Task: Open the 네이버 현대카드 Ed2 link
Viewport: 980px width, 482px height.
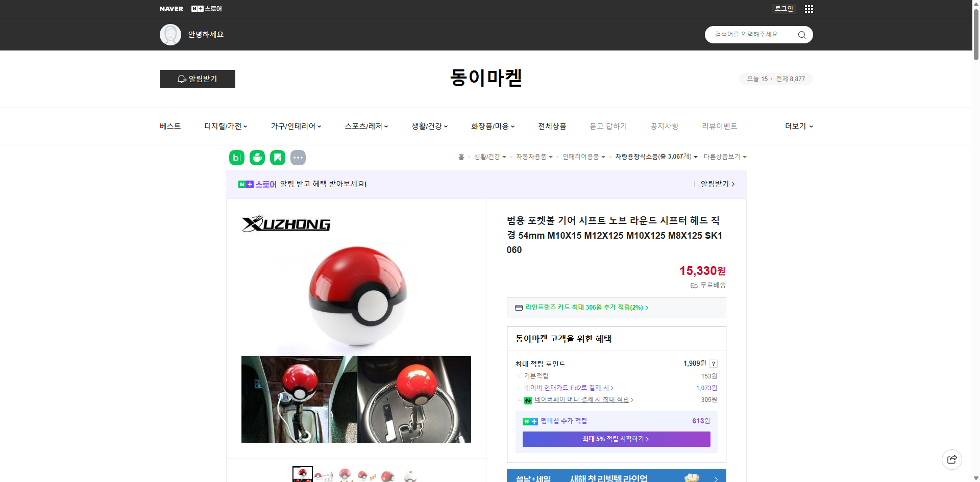Action: point(568,388)
